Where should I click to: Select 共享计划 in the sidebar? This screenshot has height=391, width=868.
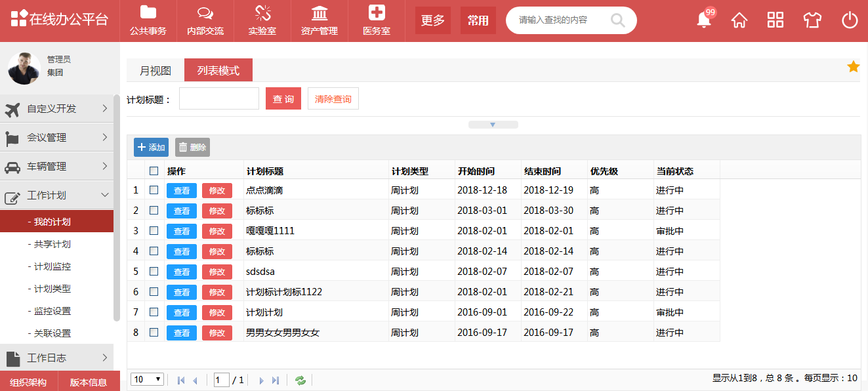[x=52, y=245]
